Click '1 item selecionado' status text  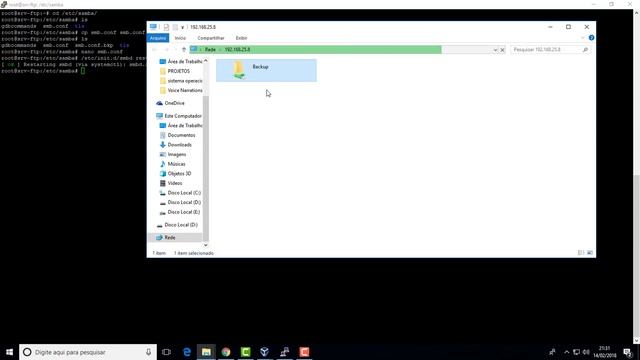tap(194, 253)
